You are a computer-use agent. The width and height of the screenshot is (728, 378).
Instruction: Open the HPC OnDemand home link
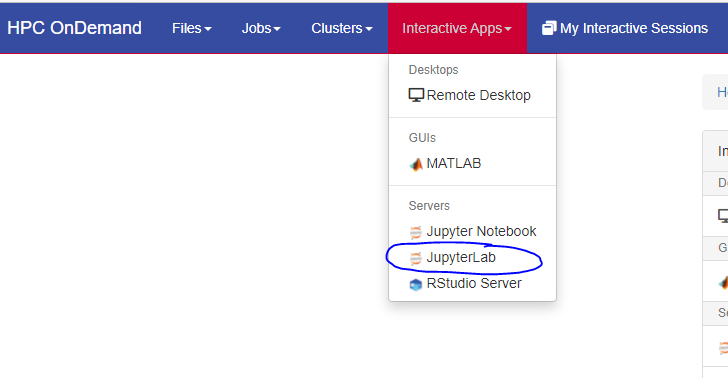coord(74,28)
